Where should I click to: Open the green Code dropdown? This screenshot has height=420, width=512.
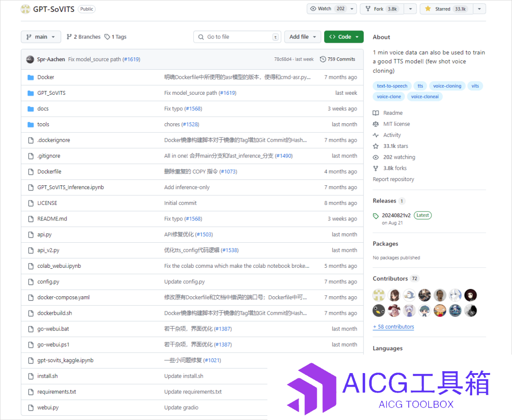point(344,37)
